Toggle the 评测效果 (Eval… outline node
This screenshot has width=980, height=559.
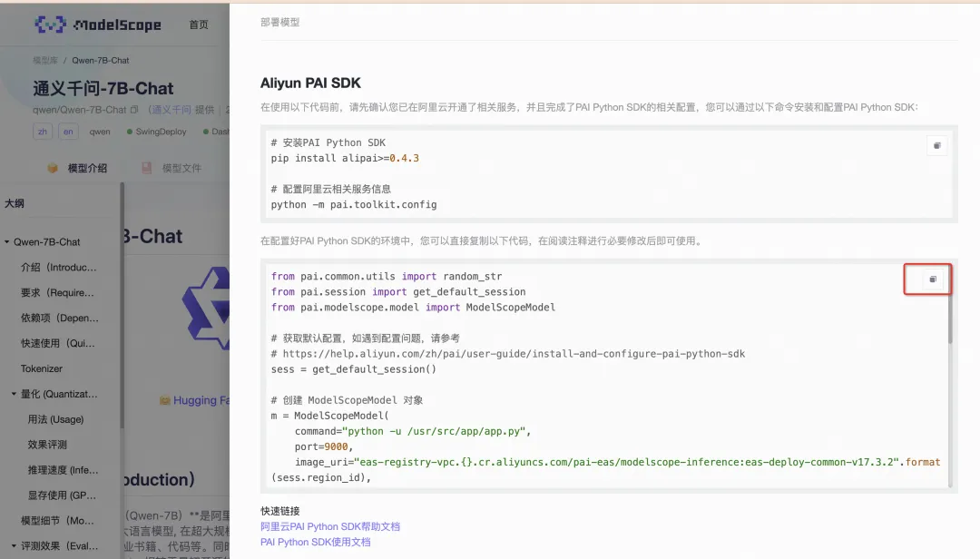14,546
